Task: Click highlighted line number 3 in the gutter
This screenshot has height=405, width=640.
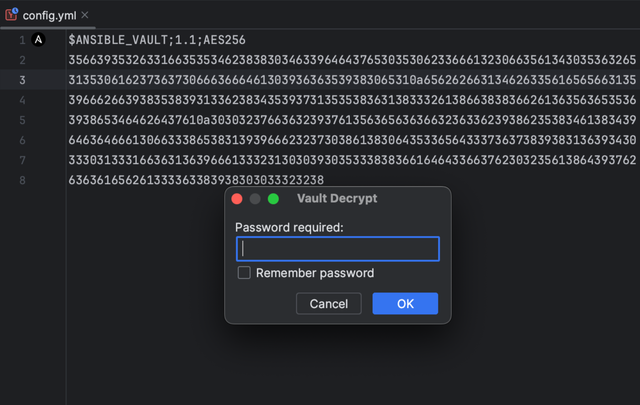Action: (x=21, y=80)
